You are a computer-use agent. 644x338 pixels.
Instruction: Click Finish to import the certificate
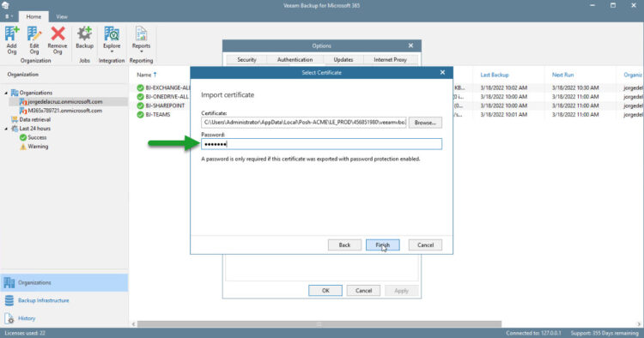382,244
